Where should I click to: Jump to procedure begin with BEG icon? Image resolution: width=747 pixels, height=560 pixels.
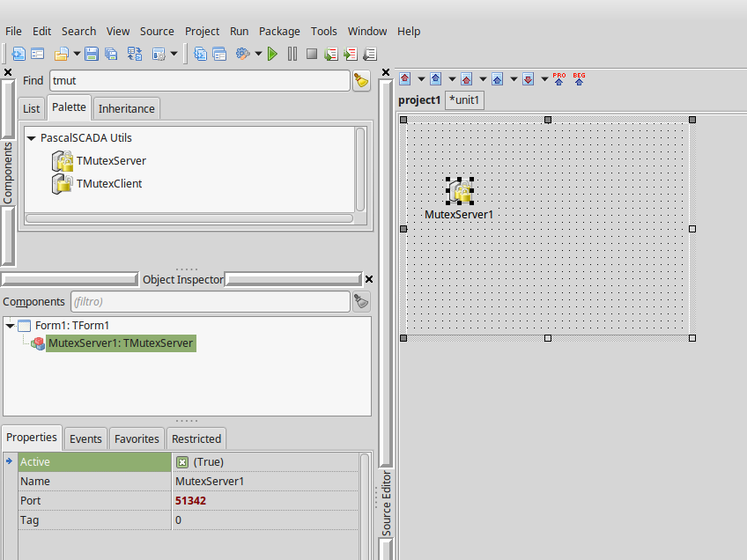(579, 78)
